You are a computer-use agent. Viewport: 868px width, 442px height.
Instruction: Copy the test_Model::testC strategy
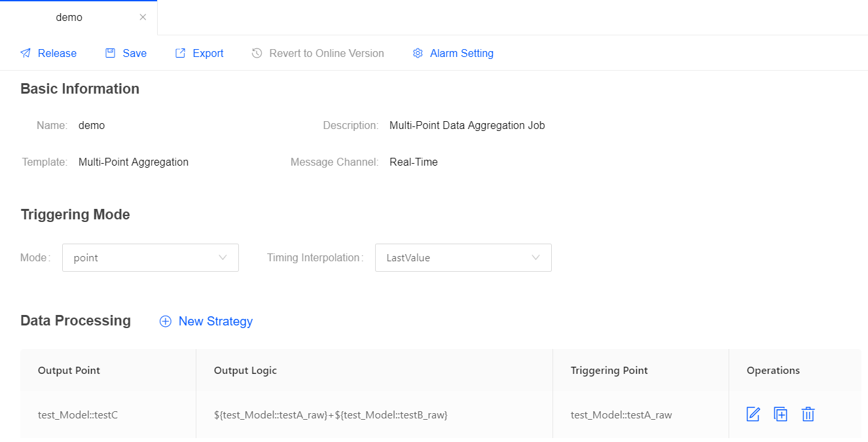(x=780, y=414)
